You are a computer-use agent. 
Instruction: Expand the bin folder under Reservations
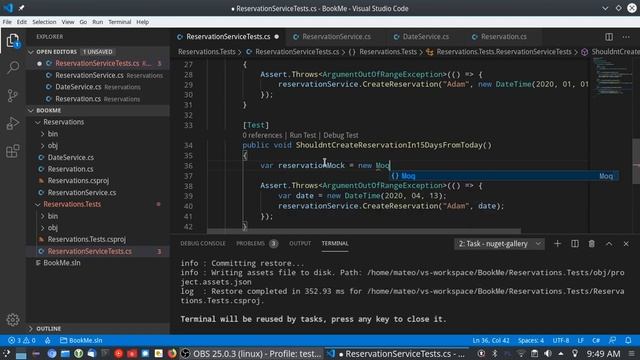pyautogui.click(x=98, y=134)
